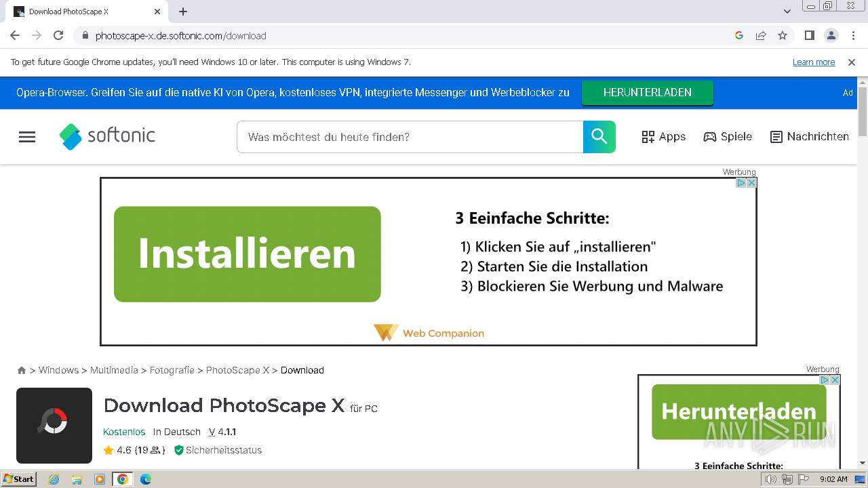Click the Herunterladen sidebar ad button
Image resolution: width=868 pixels, height=488 pixels.
(x=739, y=411)
